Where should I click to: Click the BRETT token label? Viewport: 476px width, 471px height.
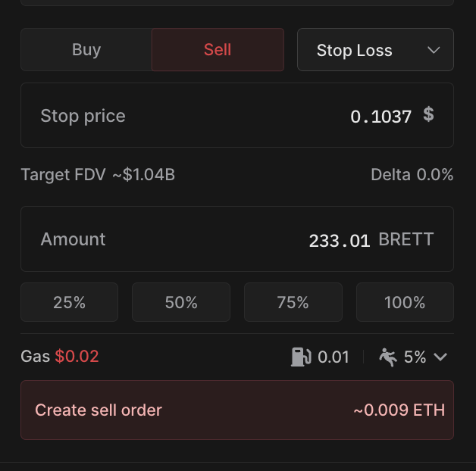406,240
